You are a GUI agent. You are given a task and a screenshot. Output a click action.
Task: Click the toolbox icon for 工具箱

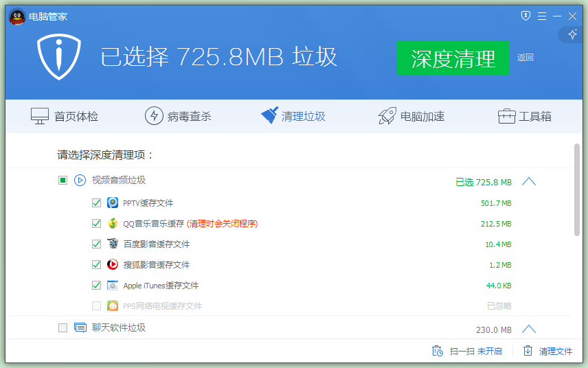click(x=507, y=116)
